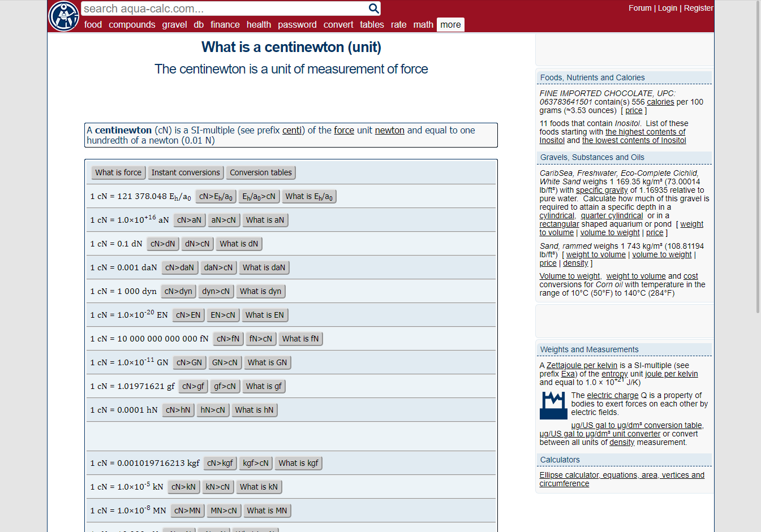Click the cN>dN button

tap(163, 244)
